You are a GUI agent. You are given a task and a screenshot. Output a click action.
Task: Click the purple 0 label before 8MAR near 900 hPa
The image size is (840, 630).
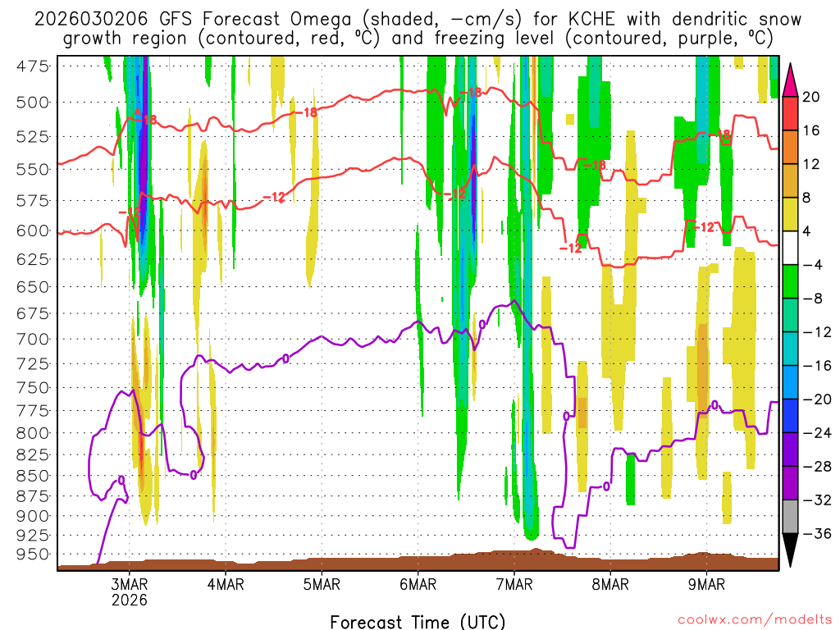pyautogui.click(x=606, y=486)
